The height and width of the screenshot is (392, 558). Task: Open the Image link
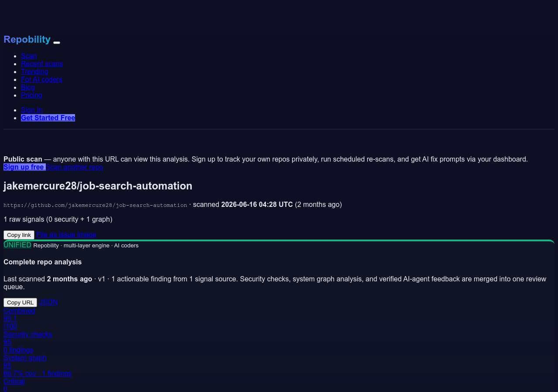coord(87,234)
